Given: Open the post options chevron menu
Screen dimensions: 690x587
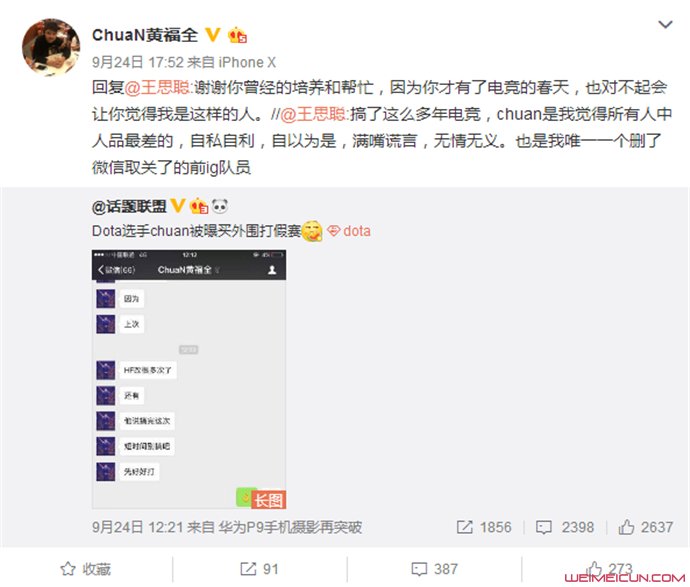Looking at the screenshot, I should coord(665,25).
